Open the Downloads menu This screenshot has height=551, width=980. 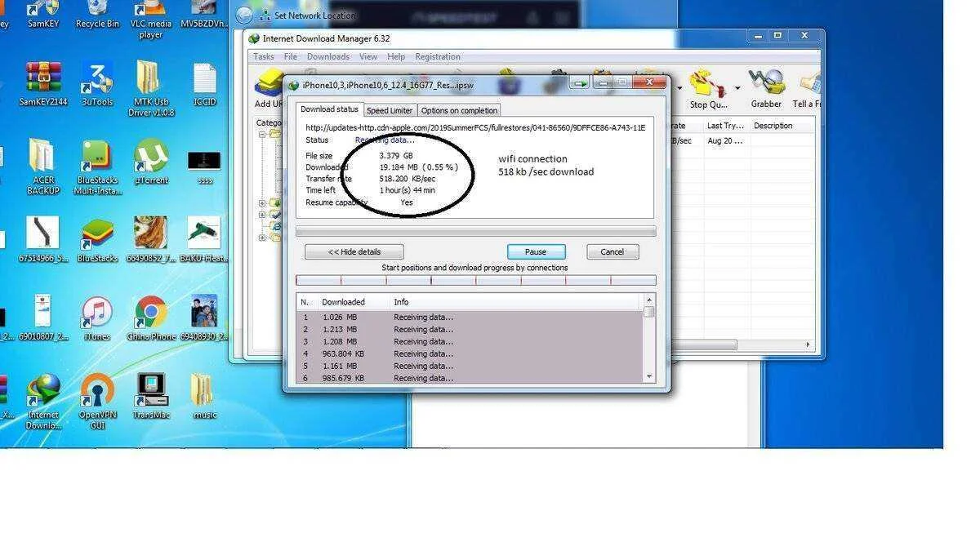tap(328, 57)
